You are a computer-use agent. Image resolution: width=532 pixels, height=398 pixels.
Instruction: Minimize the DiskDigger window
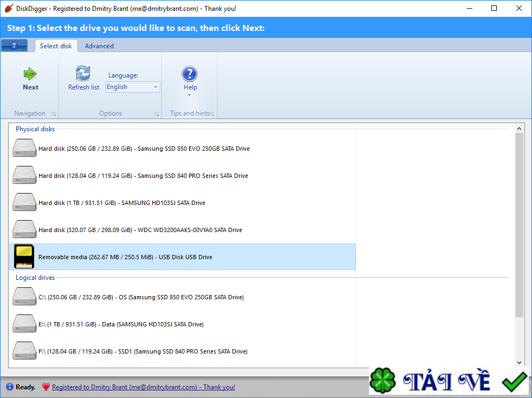point(470,9)
